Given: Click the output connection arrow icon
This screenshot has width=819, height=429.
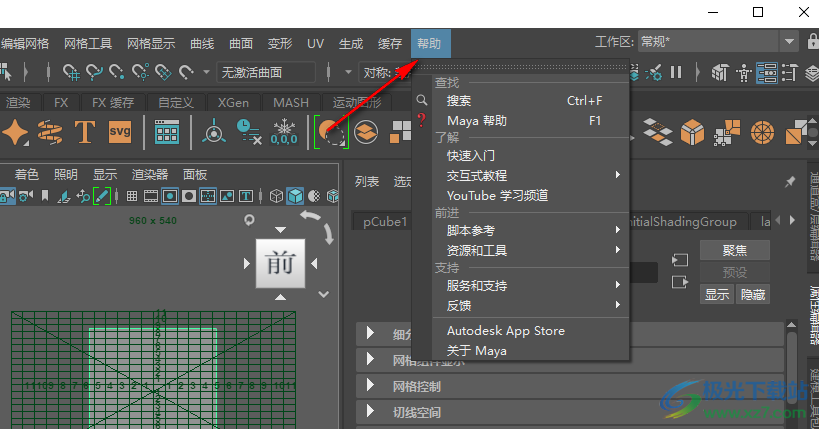Looking at the screenshot, I should point(680,282).
